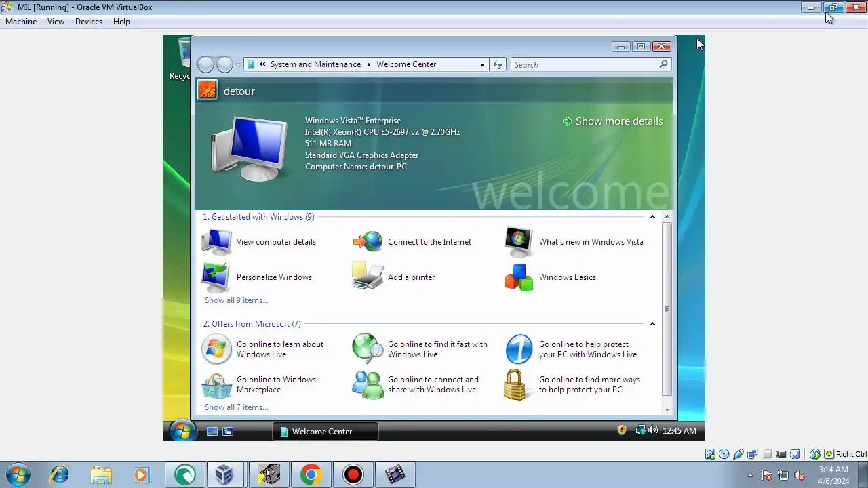Click the Welcome Center scrollbar down arrow

(667, 409)
